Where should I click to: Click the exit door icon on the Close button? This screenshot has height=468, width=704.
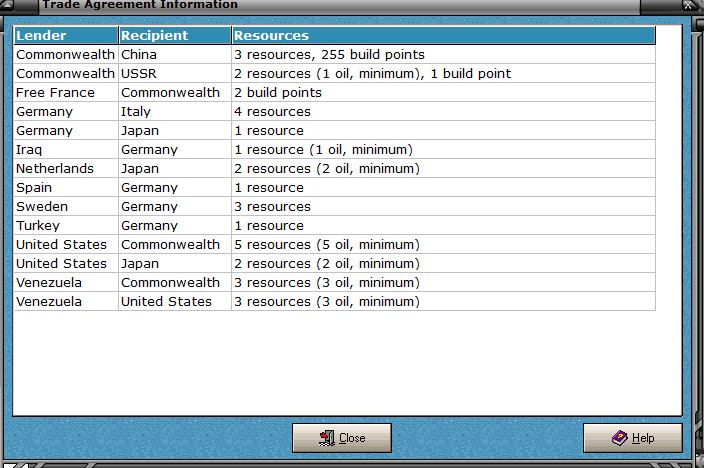pyautogui.click(x=327, y=437)
